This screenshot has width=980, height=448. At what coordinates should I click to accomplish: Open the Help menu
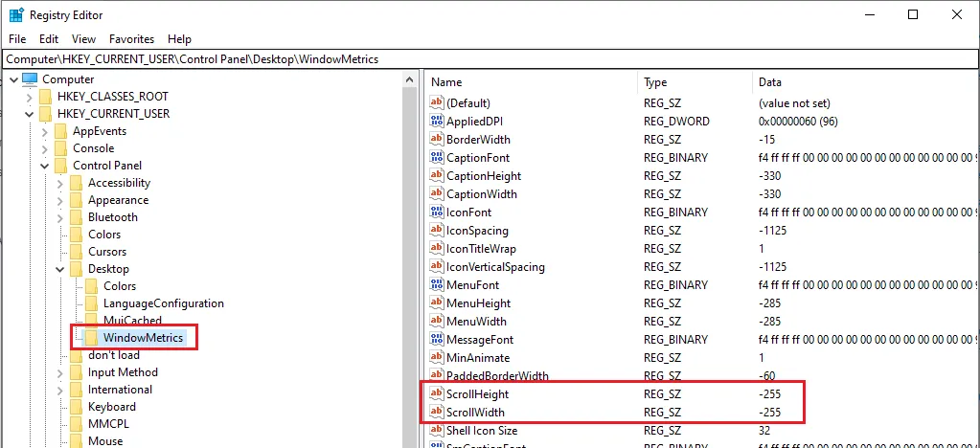179,38
